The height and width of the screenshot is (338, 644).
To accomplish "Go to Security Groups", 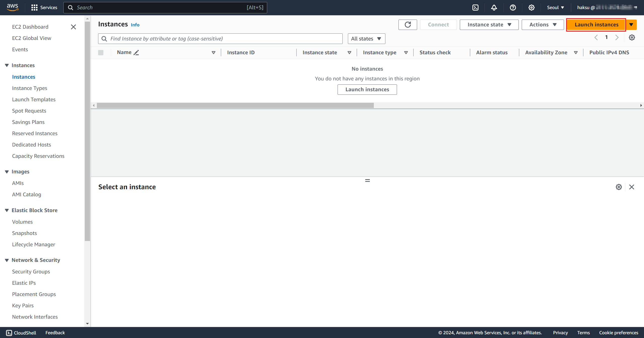I will pos(31,272).
